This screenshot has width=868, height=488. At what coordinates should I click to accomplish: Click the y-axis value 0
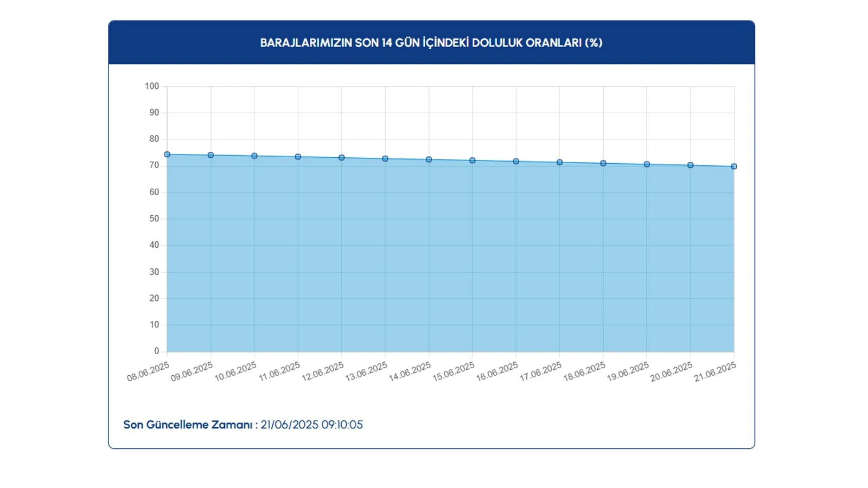coord(157,351)
